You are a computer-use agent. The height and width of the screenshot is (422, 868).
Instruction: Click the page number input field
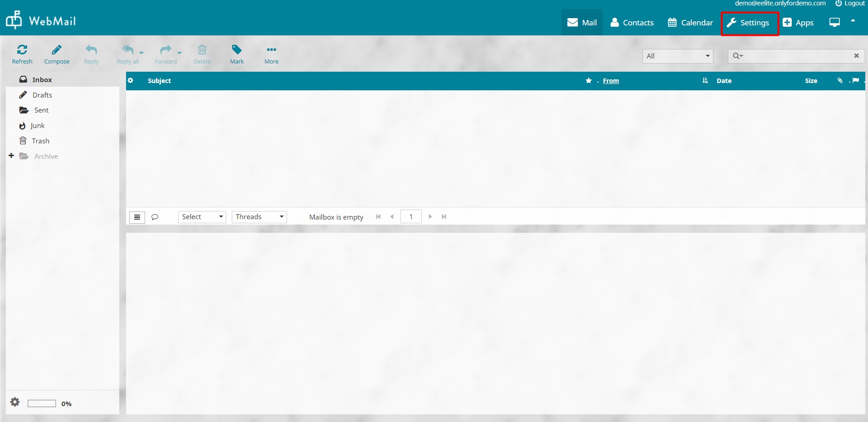point(411,217)
